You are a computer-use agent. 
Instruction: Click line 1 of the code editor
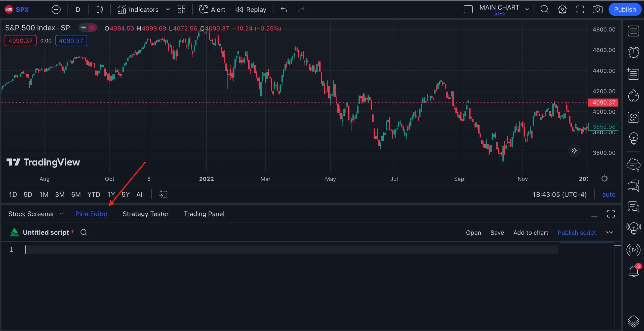coord(291,250)
